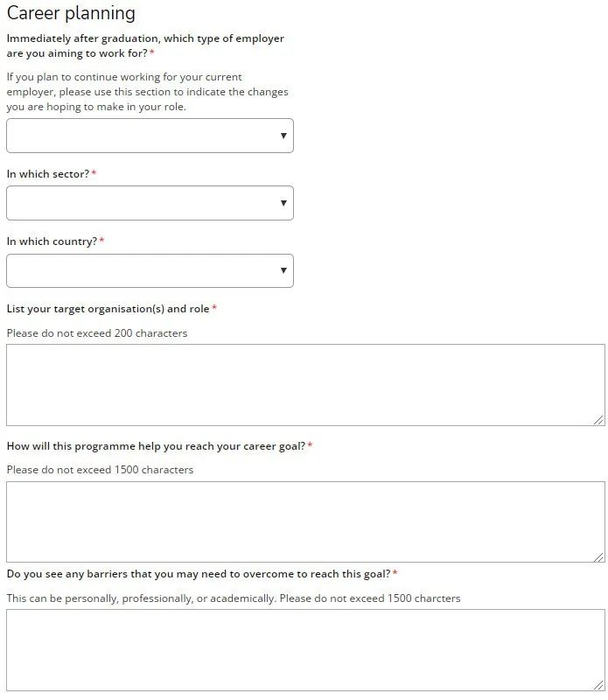The width and height of the screenshot is (608, 700).
Task: Click the 'Immediately after graduation' question label
Action: pos(145,45)
